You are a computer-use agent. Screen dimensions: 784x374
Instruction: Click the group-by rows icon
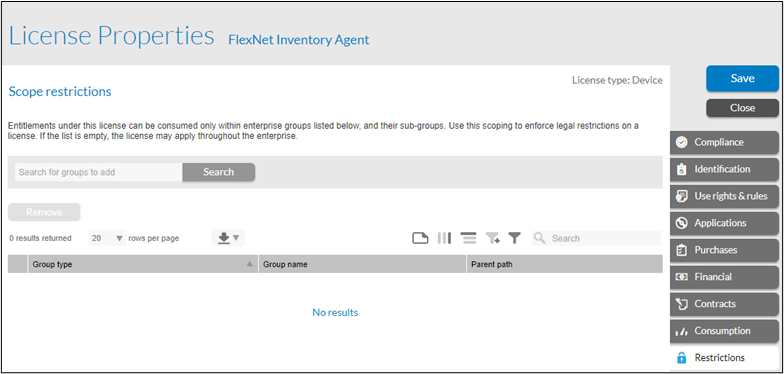[468, 238]
